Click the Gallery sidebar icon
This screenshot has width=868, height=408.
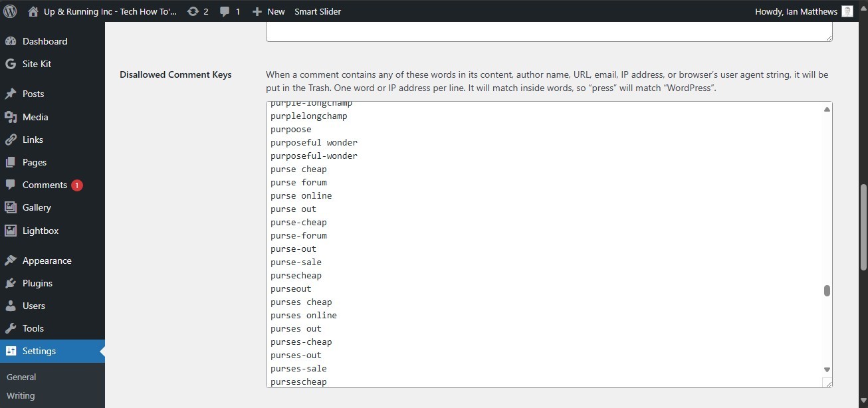[11, 207]
